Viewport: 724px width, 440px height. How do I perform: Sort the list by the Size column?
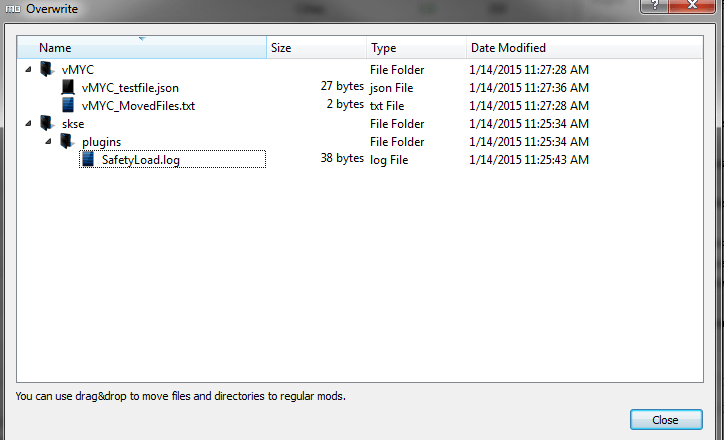point(317,48)
